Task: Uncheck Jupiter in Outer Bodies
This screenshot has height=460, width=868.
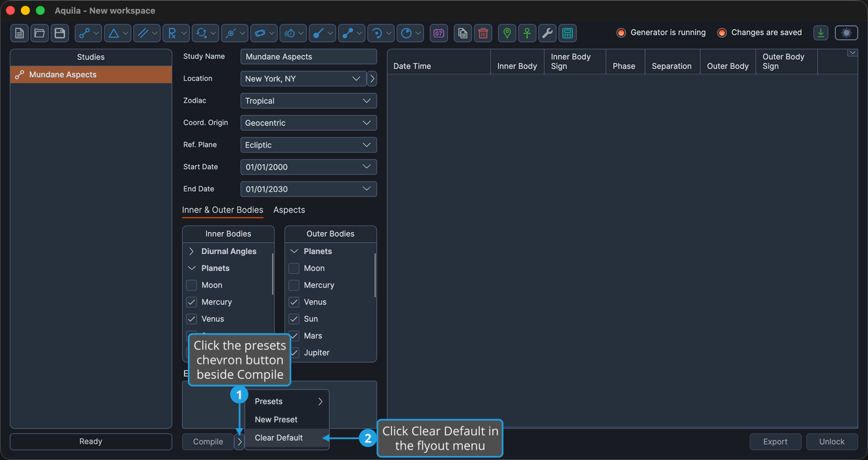Action: 294,353
